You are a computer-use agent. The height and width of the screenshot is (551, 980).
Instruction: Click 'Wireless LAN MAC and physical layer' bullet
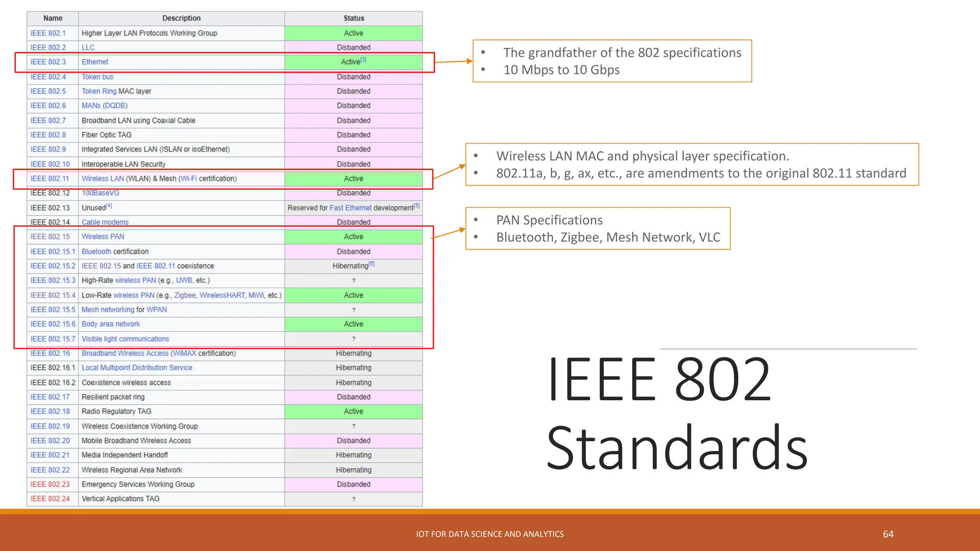[643, 156]
